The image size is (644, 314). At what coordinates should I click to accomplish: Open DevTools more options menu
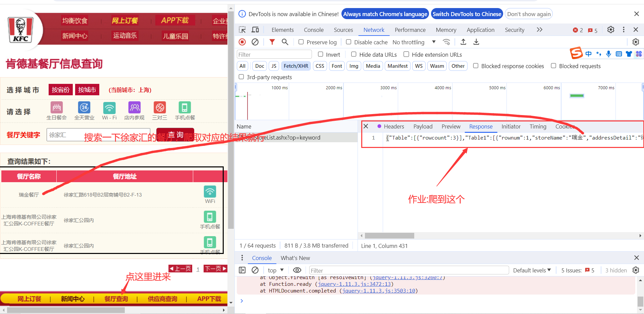coord(624,30)
